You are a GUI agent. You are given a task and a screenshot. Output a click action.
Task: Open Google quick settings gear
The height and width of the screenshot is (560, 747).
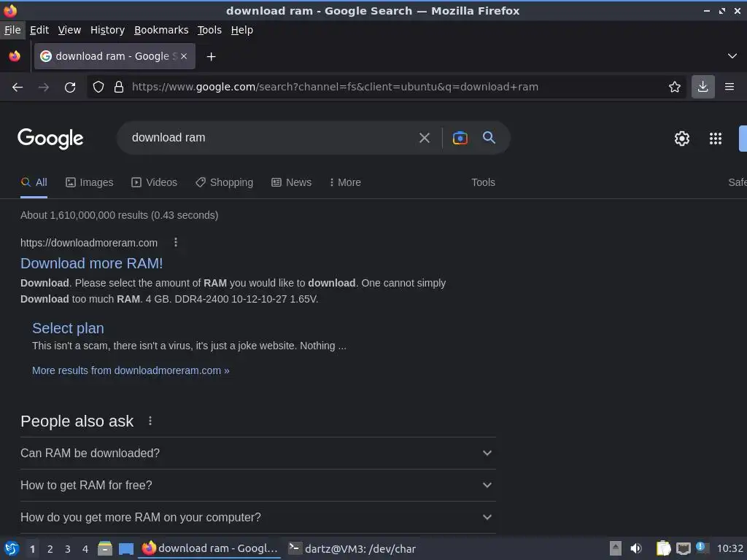tap(682, 139)
